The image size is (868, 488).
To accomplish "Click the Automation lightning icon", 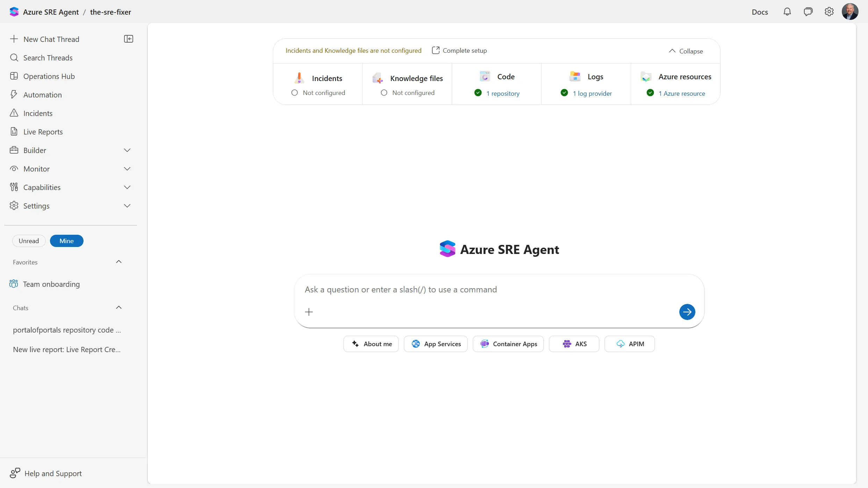I will pyautogui.click(x=14, y=94).
